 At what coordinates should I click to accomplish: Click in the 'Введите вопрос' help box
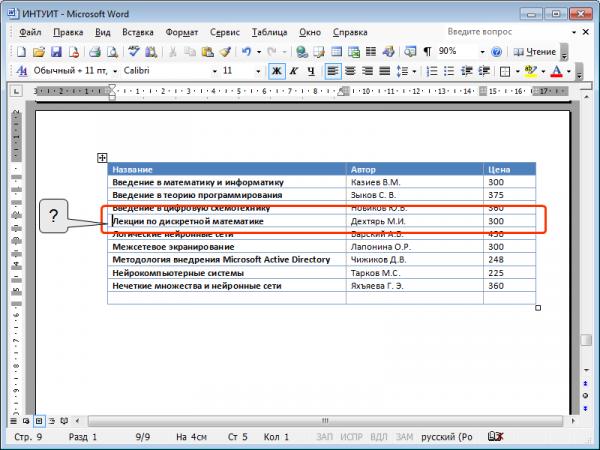507,32
